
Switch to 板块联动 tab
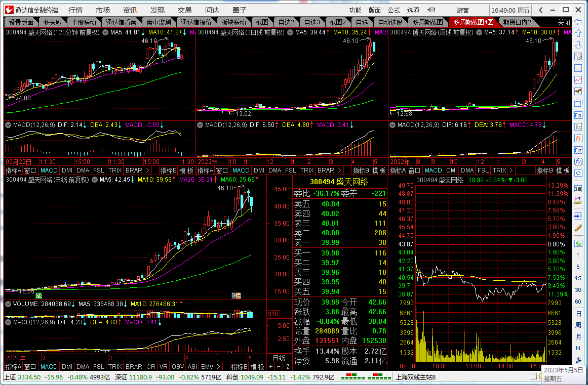[x=233, y=22]
